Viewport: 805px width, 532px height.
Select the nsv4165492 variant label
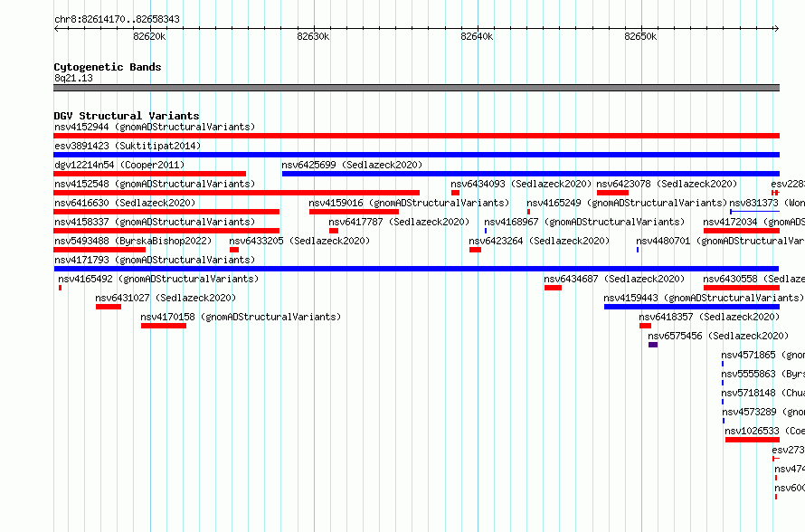coord(158,279)
